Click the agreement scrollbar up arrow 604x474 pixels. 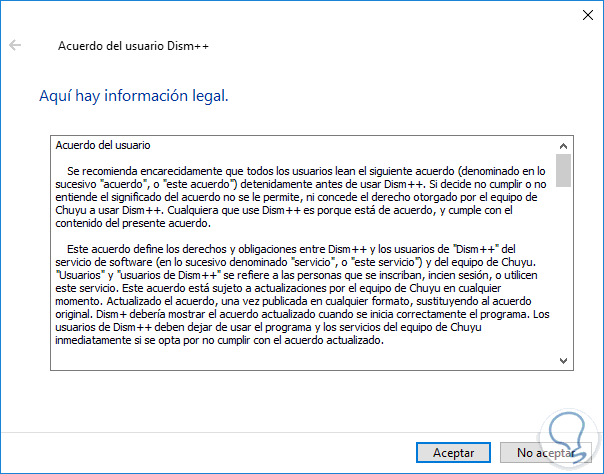coord(563,146)
